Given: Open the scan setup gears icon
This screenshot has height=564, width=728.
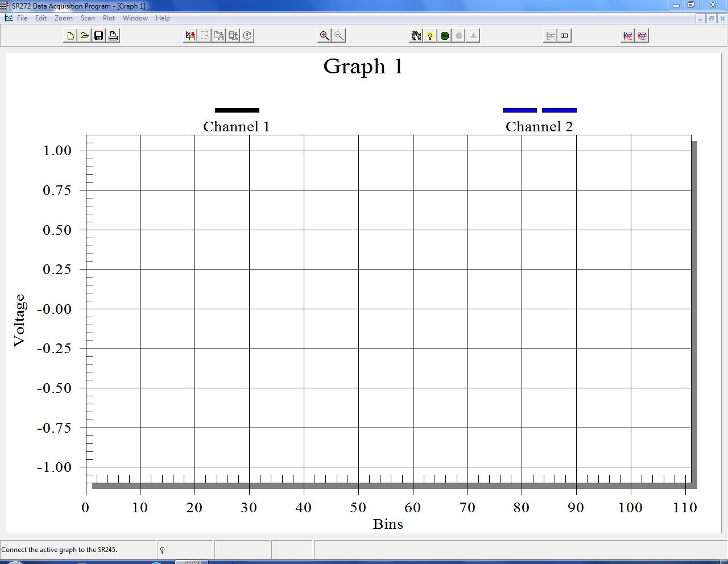Looking at the screenshot, I should (416, 35).
